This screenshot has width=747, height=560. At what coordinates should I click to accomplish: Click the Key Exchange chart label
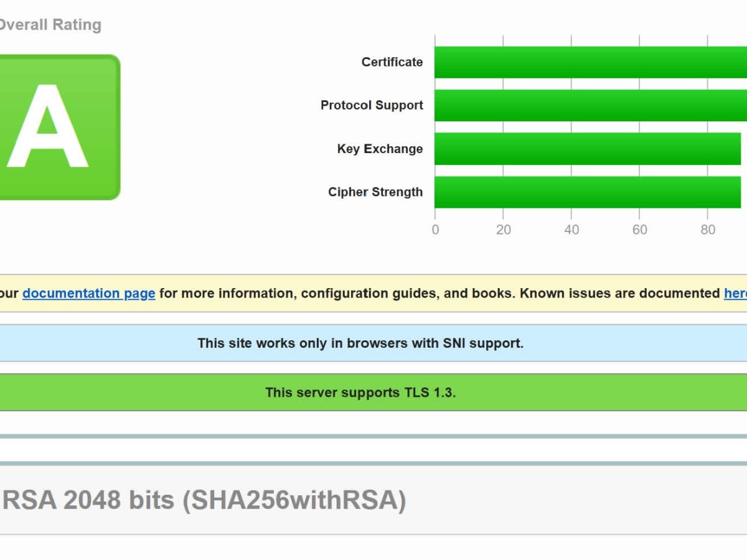380,149
